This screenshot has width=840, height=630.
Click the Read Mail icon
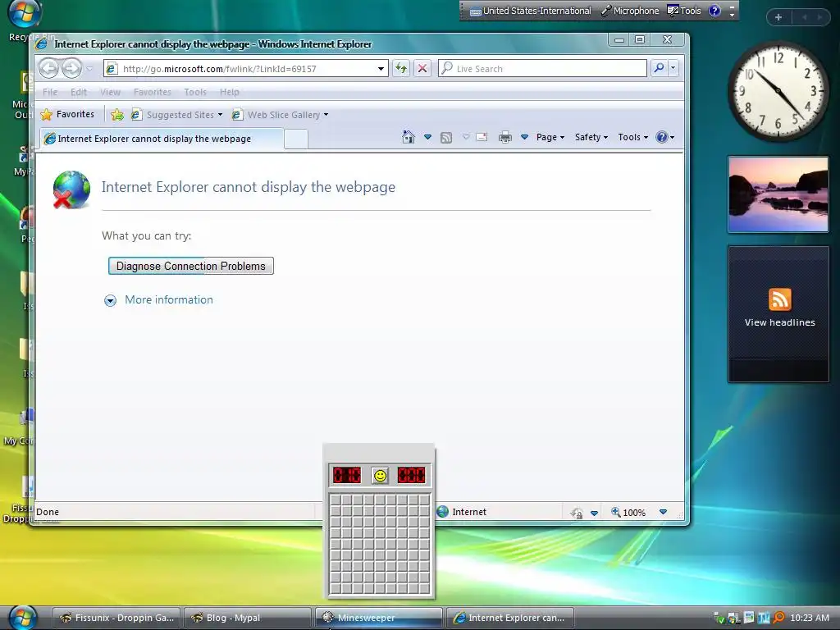pos(482,137)
